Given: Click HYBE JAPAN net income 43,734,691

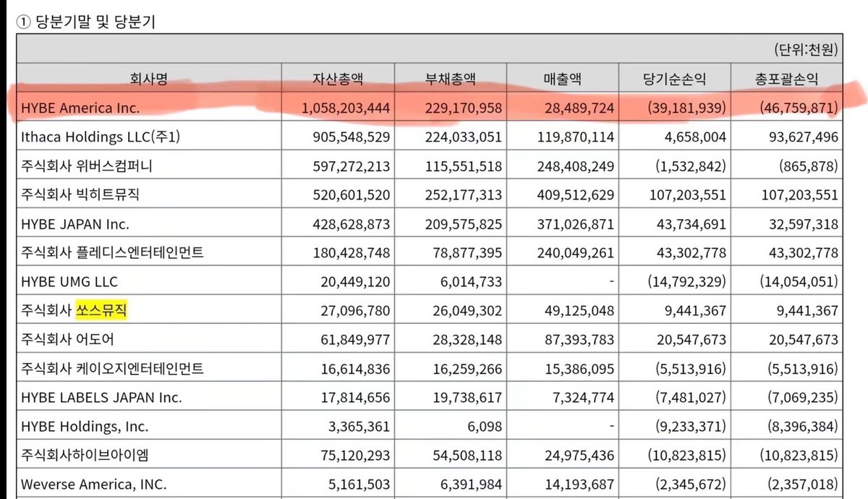Looking at the screenshot, I should click(690, 224).
